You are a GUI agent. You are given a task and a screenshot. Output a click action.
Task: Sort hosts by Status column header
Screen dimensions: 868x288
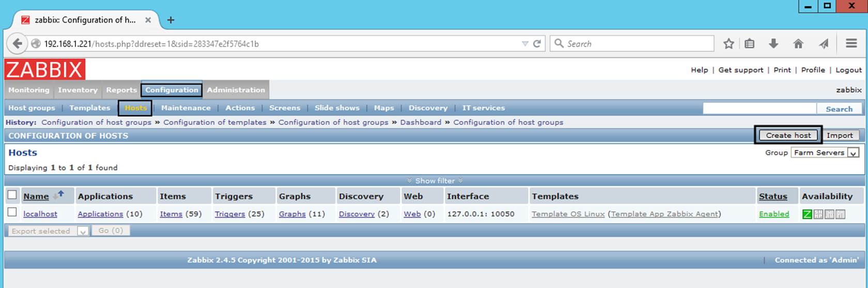[773, 196]
